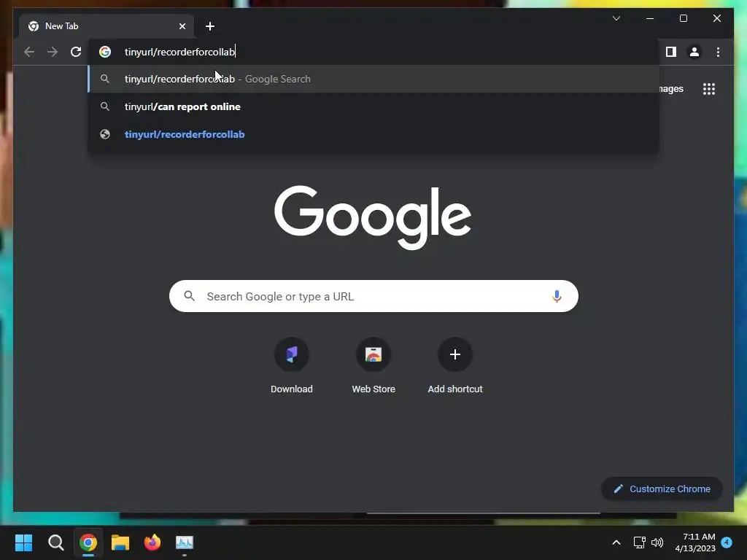The width and height of the screenshot is (747, 560).
Task: Open the notification badge showing 4
Action: (727, 542)
